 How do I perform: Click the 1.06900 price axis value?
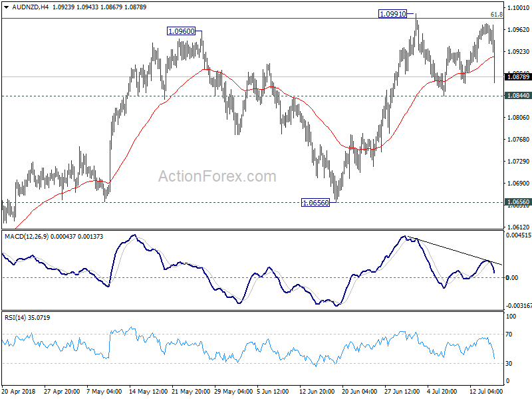pos(518,184)
